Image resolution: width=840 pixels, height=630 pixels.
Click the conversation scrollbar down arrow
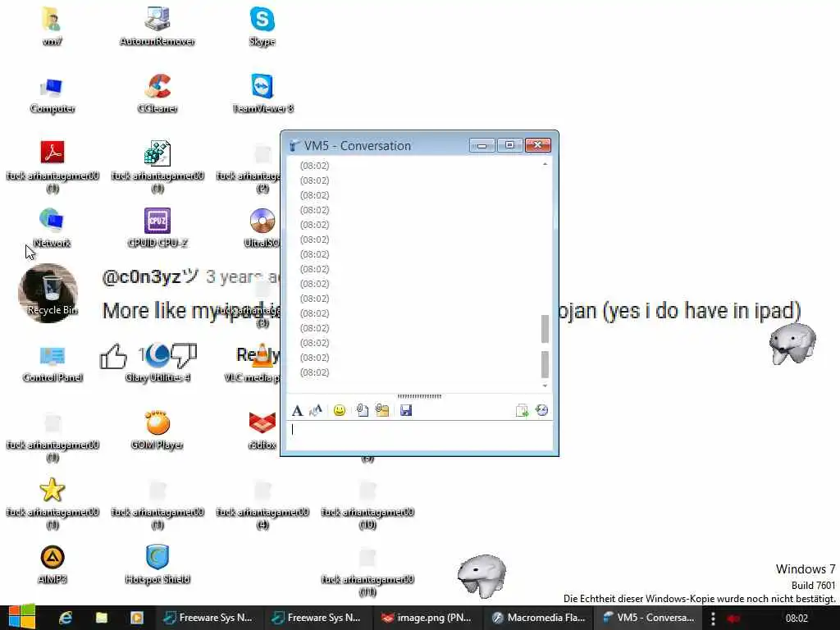[x=545, y=386]
